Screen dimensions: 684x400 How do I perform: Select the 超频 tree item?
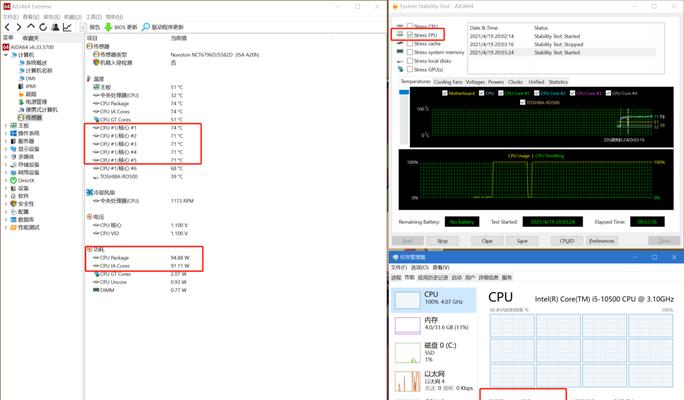tap(27, 94)
